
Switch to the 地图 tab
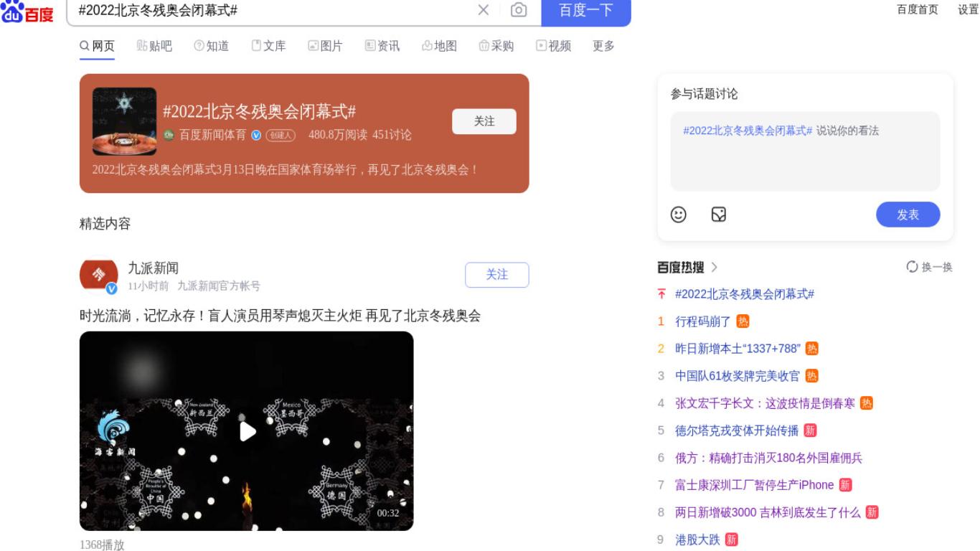click(x=439, y=46)
